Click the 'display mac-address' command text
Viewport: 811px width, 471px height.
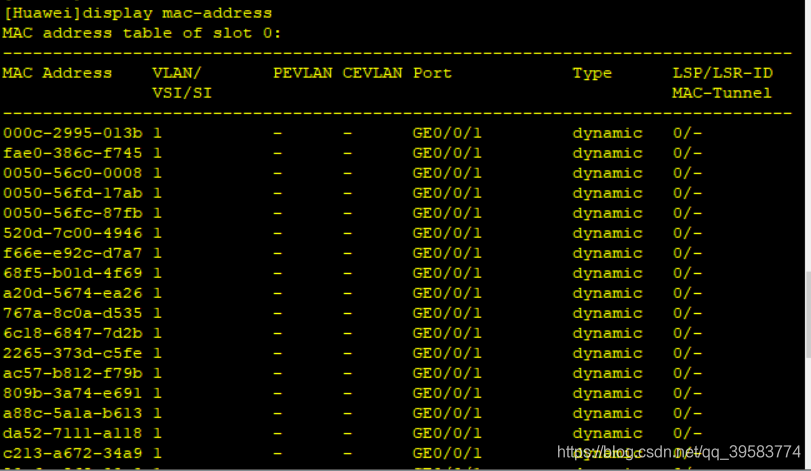[177, 13]
